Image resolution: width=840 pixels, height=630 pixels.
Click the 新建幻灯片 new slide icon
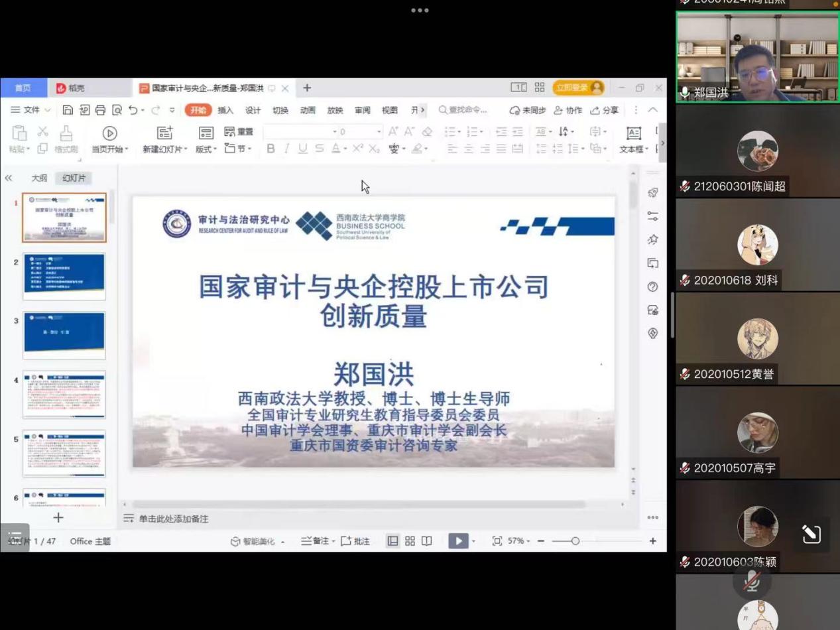(x=164, y=133)
